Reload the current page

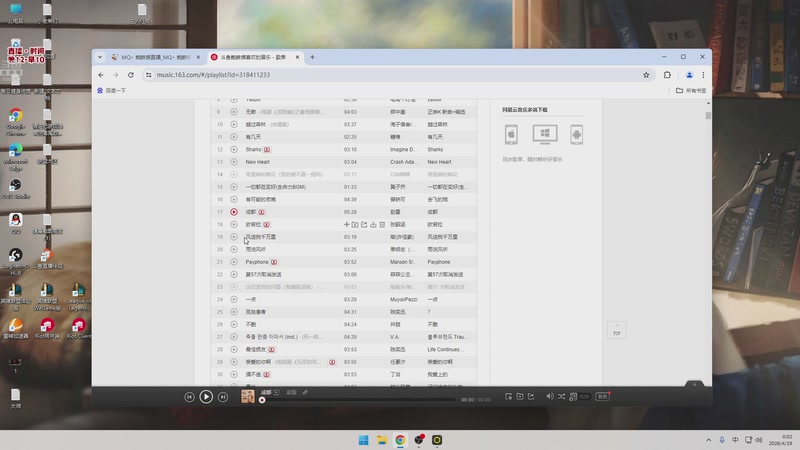(131, 75)
